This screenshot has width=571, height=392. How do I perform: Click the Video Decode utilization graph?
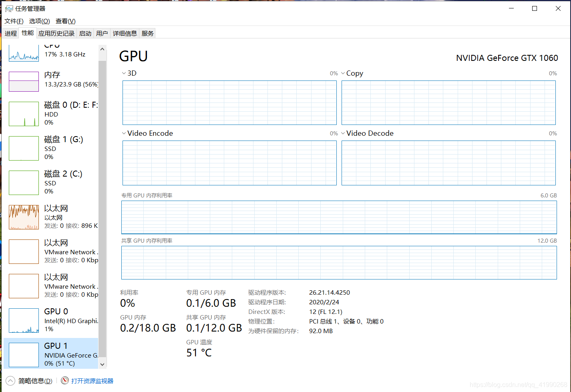pos(448,163)
